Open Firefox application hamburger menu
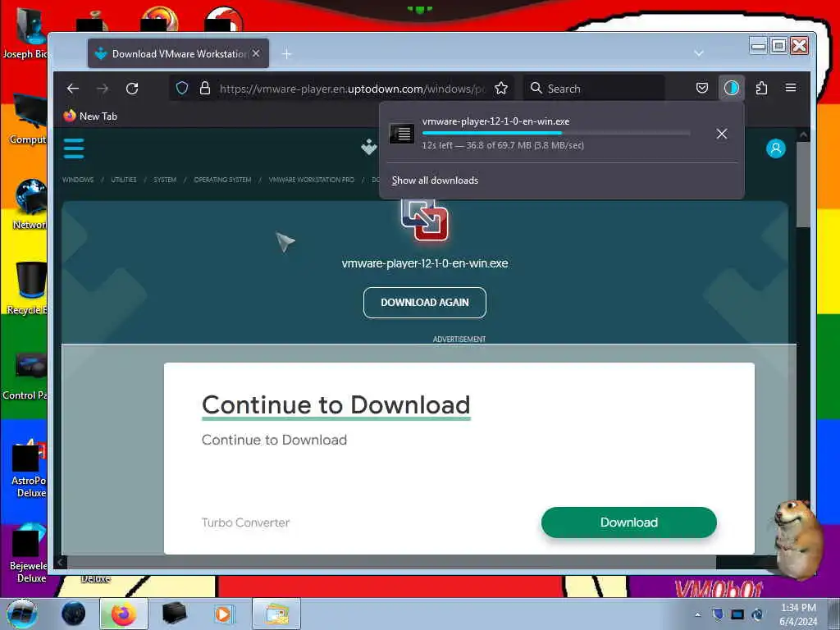This screenshot has height=630, width=840. pyautogui.click(x=791, y=88)
